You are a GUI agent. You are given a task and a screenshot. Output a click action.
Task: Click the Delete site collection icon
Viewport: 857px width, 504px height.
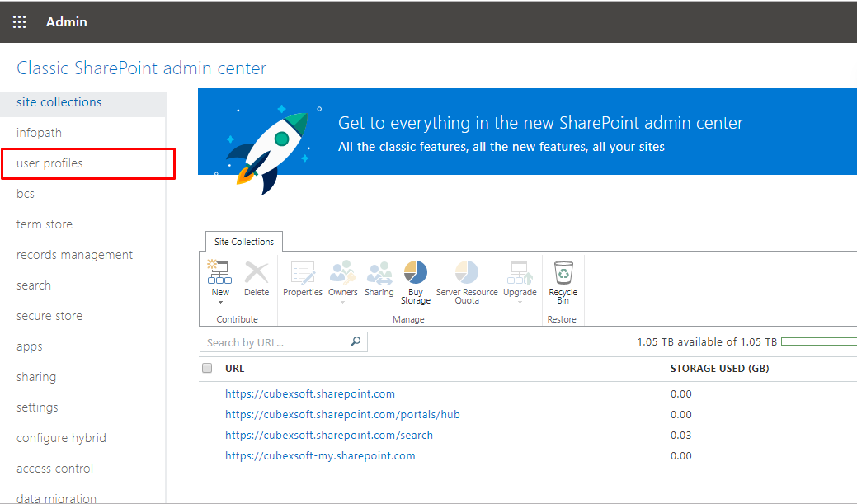tap(257, 272)
